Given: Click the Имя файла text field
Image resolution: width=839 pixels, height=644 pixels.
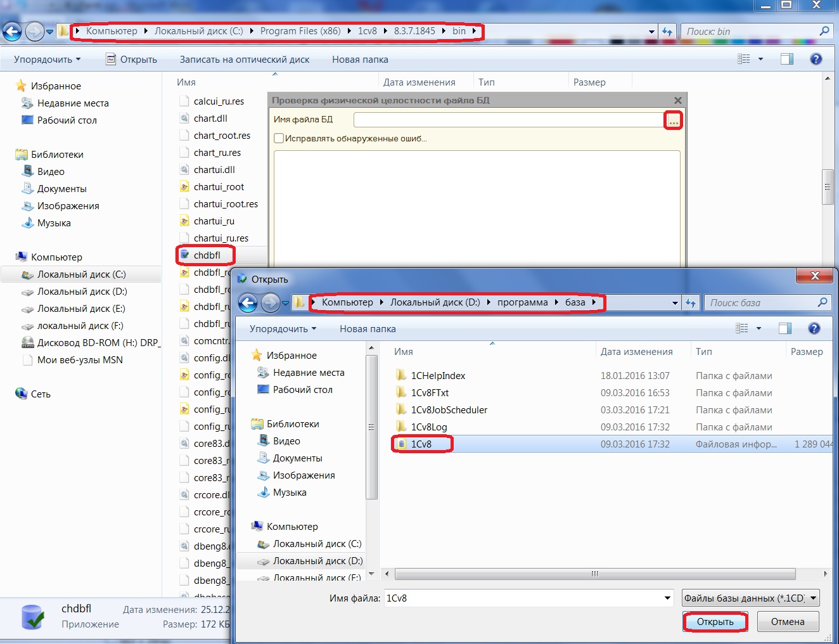Looking at the screenshot, I should pyautogui.click(x=523, y=598).
